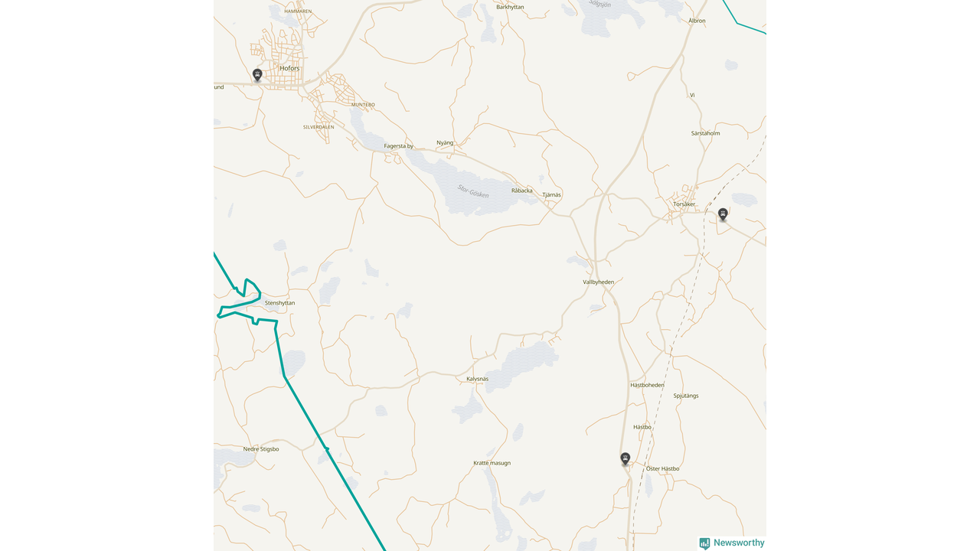Image resolution: width=980 pixels, height=551 pixels.
Task: Open the Newsworthy text link
Action: coord(739,543)
